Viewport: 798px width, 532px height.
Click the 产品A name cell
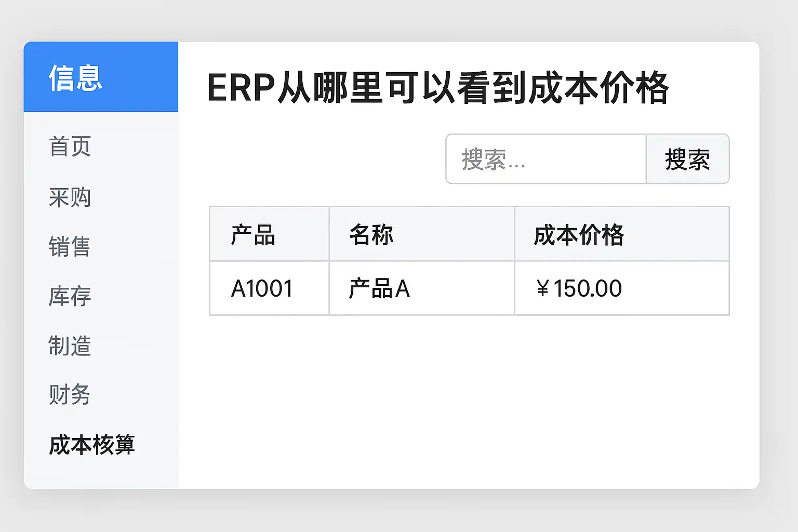pyautogui.click(x=380, y=288)
